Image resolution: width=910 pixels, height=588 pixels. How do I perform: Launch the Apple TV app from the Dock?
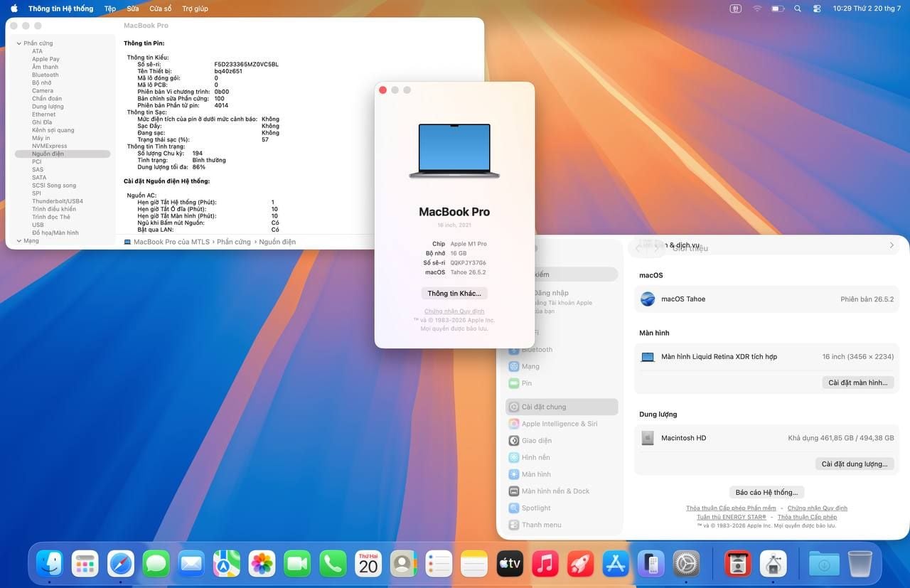point(510,564)
